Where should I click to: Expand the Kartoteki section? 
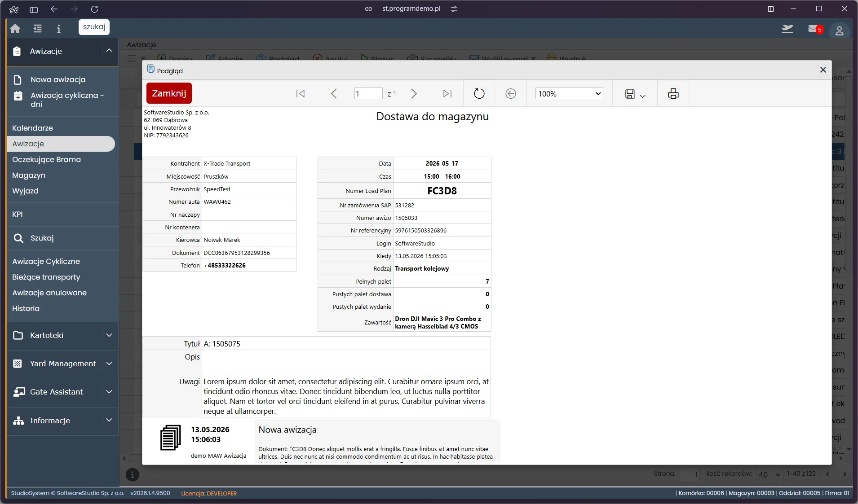tap(109, 335)
